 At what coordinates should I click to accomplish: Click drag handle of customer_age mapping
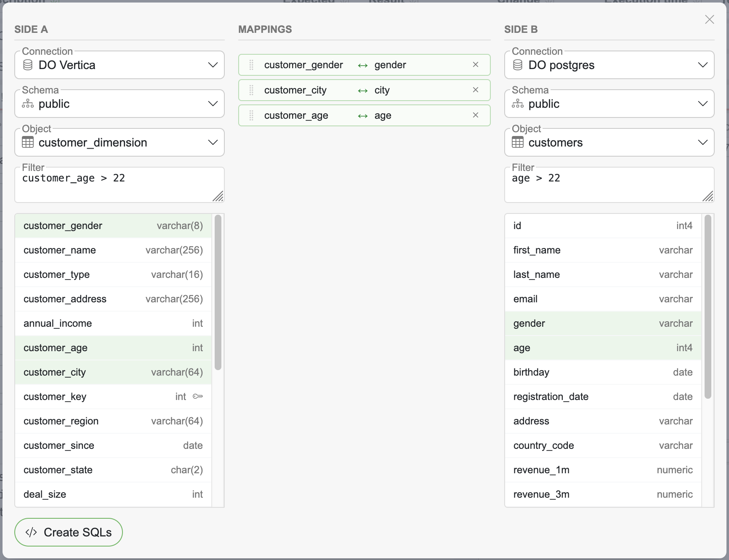tap(251, 115)
